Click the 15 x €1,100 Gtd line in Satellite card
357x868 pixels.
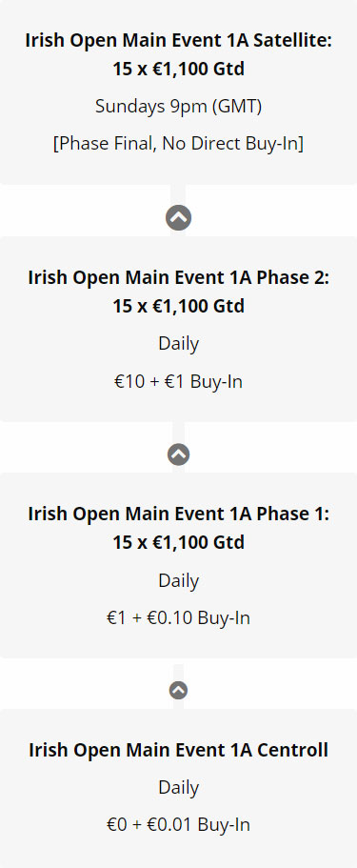pos(178,70)
